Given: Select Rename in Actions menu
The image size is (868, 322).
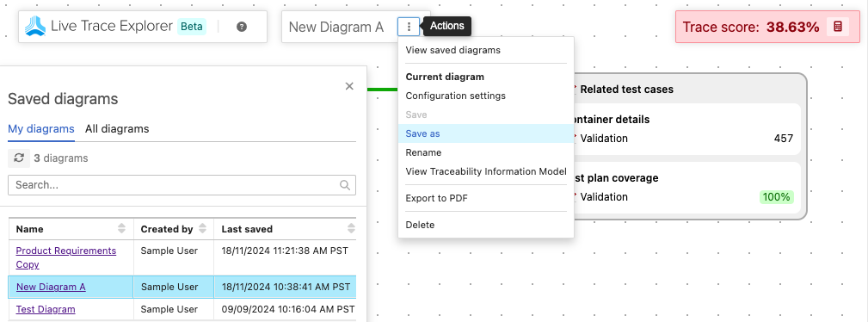Looking at the screenshot, I should click(x=485, y=152).
